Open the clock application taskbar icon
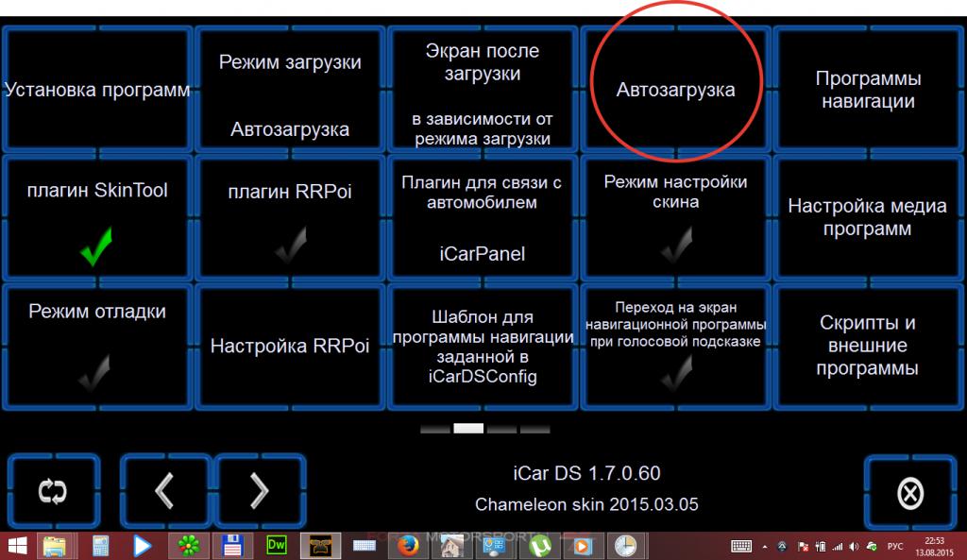The width and height of the screenshot is (967, 560). [x=625, y=546]
